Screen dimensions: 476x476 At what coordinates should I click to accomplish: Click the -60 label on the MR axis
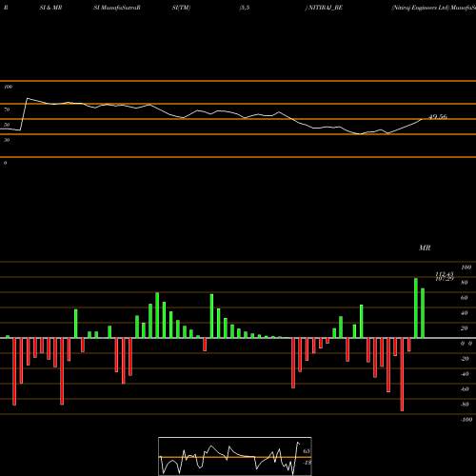click(465, 389)
